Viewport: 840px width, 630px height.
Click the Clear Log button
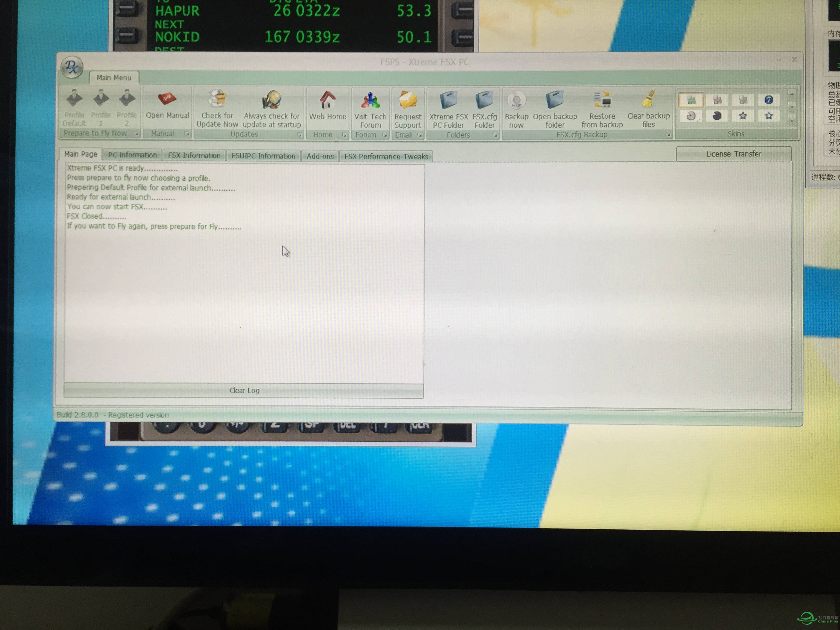click(244, 390)
